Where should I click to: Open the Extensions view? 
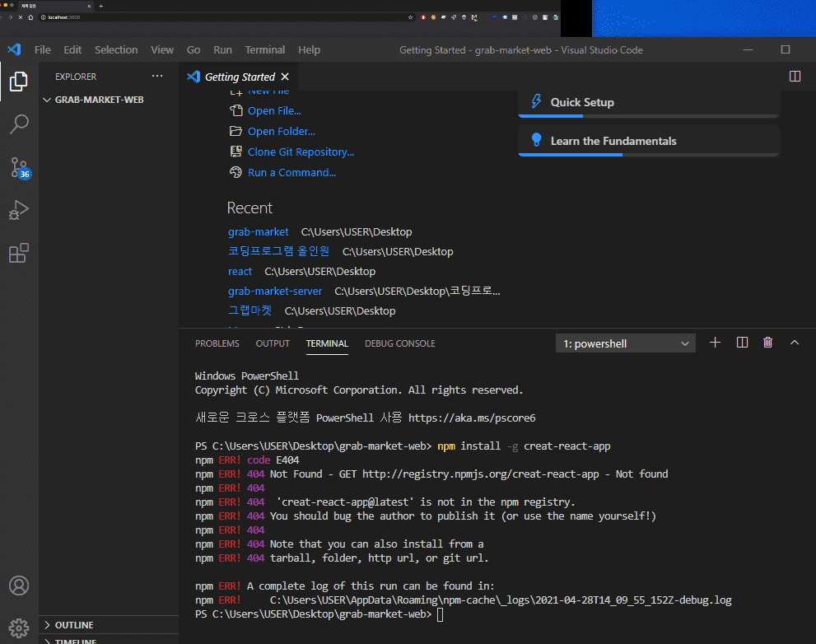coord(19,253)
